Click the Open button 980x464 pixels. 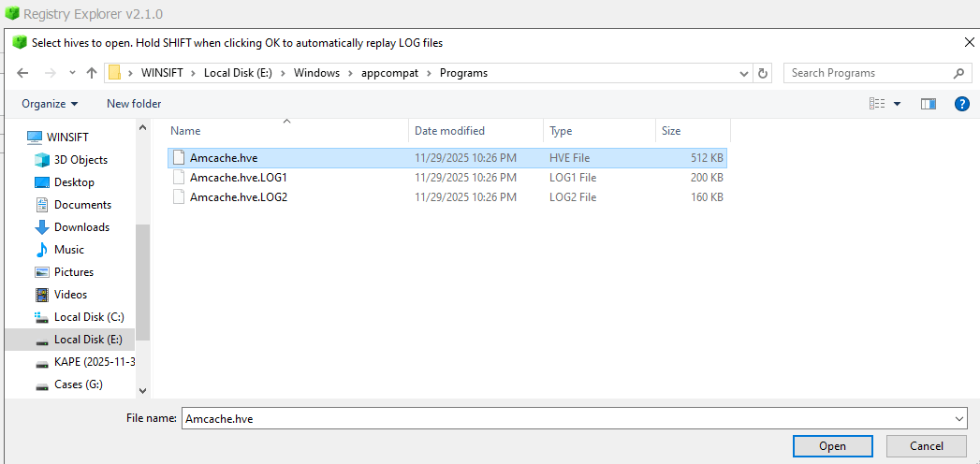pos(832,446)
